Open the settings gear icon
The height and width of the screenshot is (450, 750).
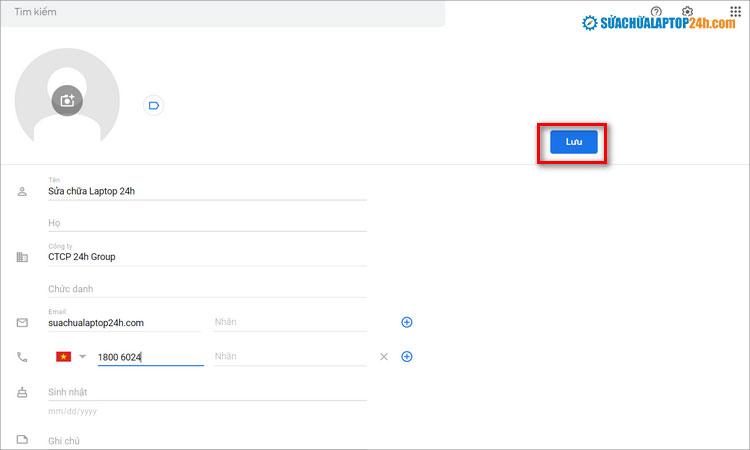687,11
